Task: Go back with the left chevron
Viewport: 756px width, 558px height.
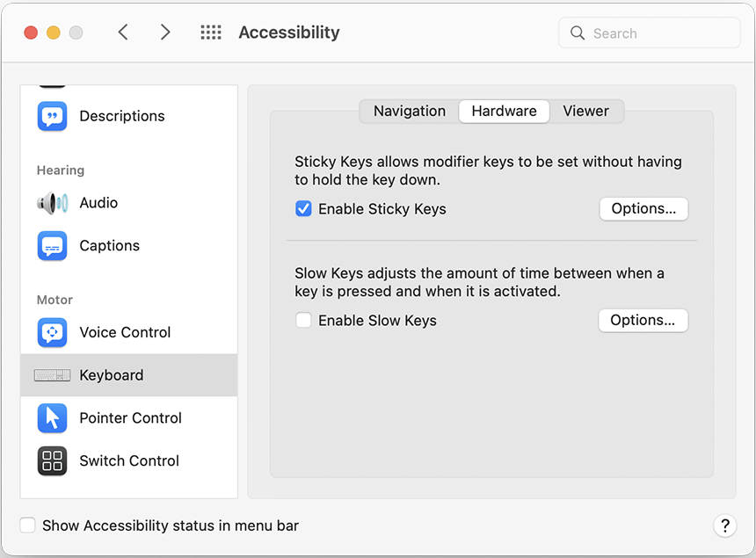Action: 123,33
